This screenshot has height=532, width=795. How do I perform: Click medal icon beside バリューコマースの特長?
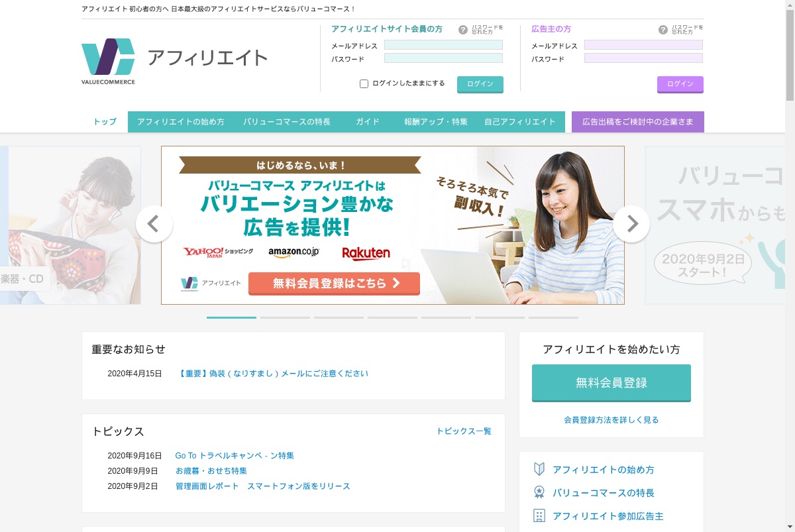coord(539,492)
